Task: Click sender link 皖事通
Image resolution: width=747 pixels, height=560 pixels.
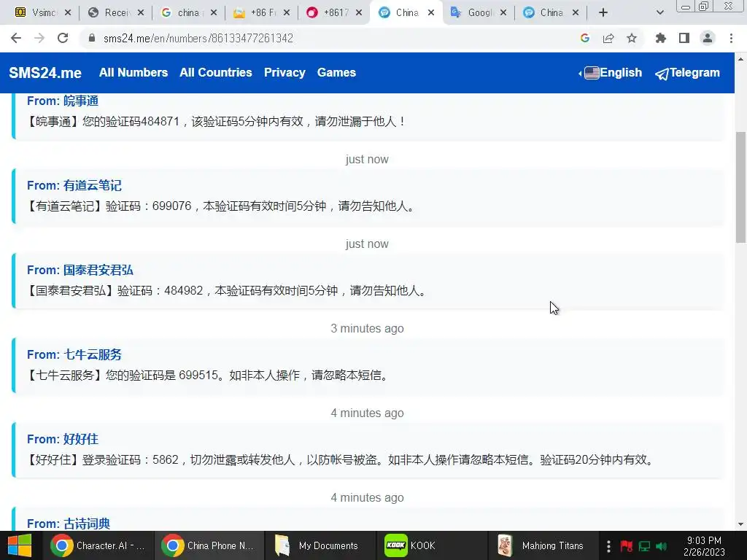Action: tap(80, 101)
